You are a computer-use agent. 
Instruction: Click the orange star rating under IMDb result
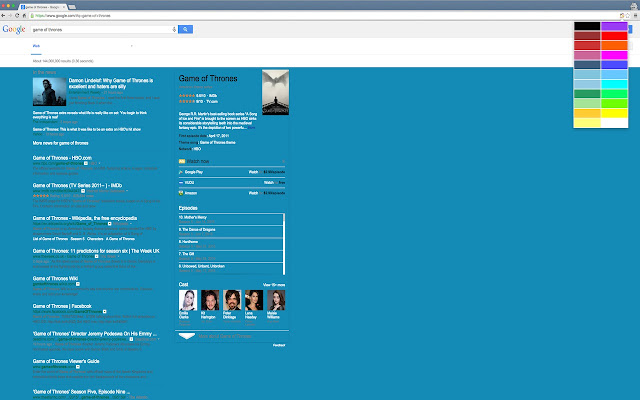(x=41, y=196)
